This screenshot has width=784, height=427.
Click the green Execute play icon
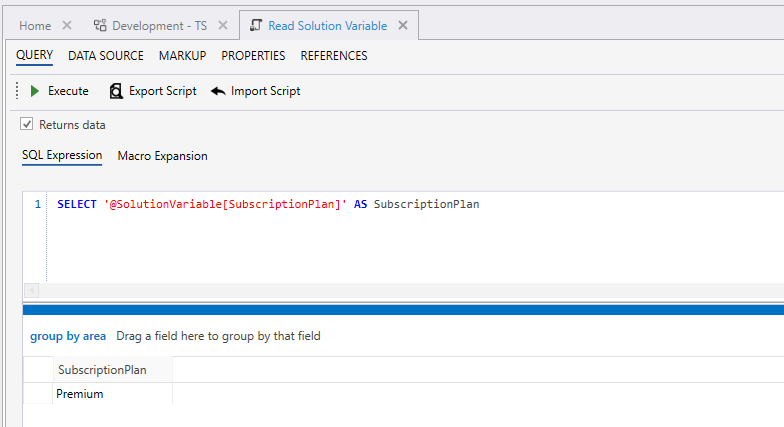pos(35,91)
